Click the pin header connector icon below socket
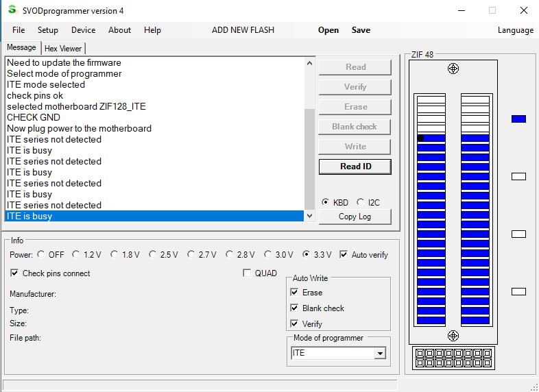539x392 pixels. coord(453,358)
